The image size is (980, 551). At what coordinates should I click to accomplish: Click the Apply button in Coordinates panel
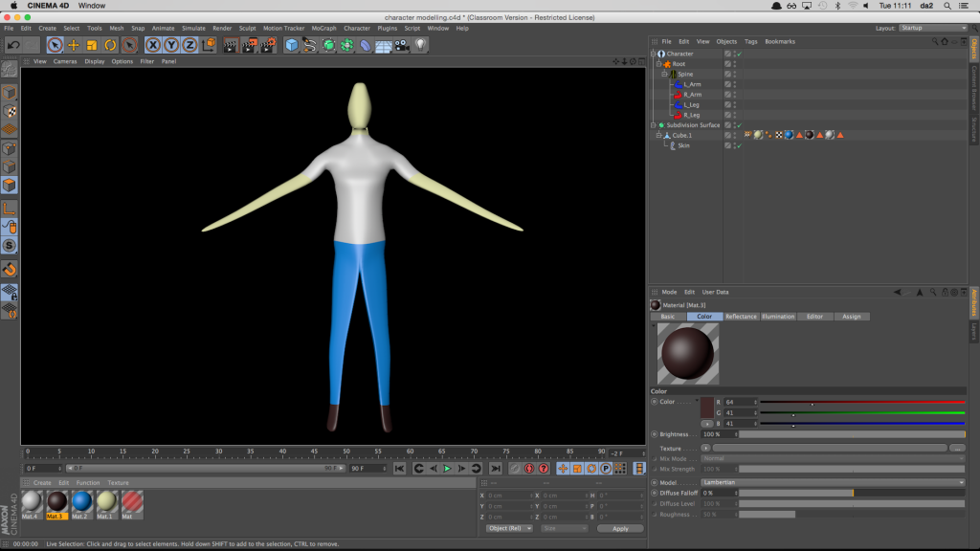point(620,528)
